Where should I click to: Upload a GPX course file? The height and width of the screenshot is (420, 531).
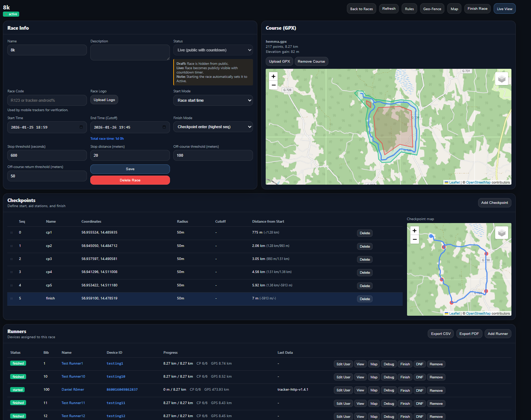pos(279,61)
